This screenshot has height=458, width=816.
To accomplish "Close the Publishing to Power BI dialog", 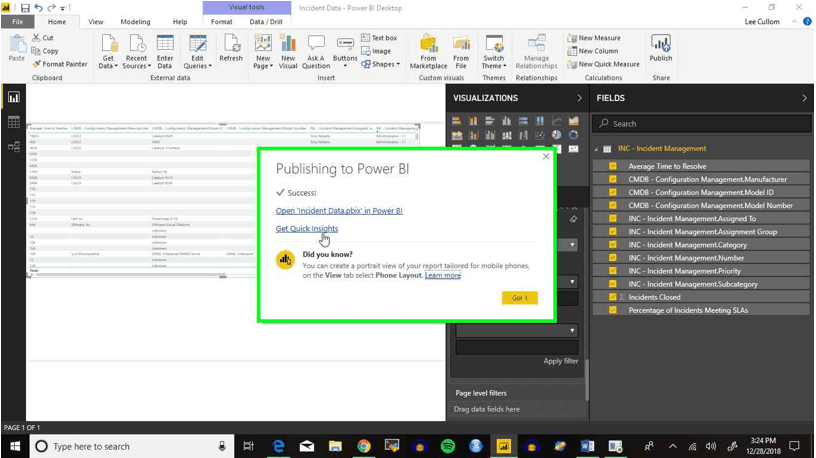I will tap(546, 156).
